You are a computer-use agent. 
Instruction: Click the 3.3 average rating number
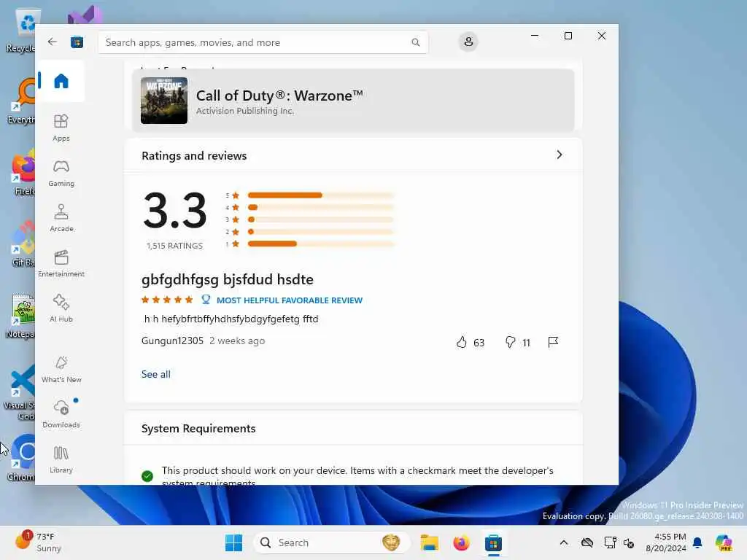click(175, 211)
